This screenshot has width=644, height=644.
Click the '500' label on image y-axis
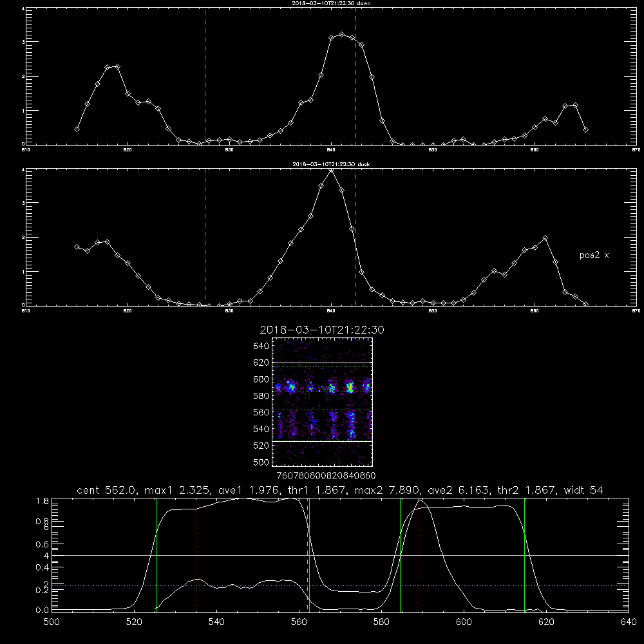261,462
